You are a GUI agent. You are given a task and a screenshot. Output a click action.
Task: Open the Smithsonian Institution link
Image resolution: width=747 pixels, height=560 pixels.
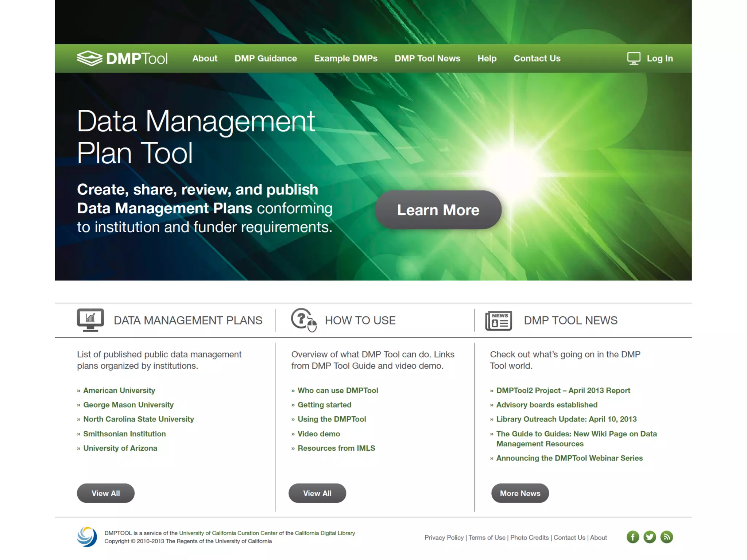124,433
